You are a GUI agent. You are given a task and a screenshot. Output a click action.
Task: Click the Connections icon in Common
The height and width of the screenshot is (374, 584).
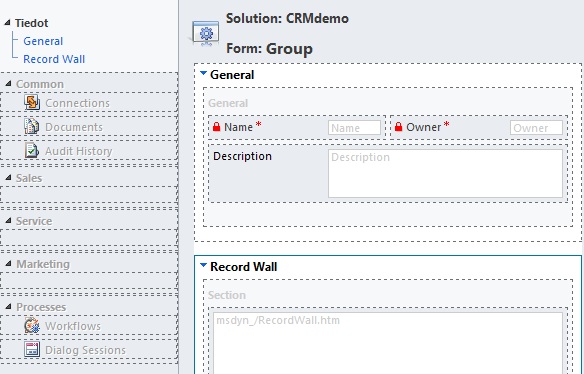coord(32,102)
